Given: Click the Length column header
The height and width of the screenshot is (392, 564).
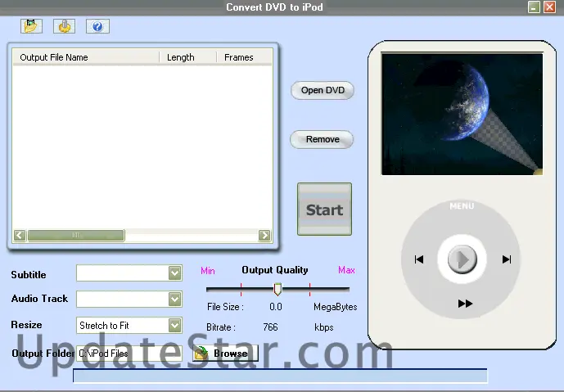Looking at the screenshot, I should (x=187, y=57).
